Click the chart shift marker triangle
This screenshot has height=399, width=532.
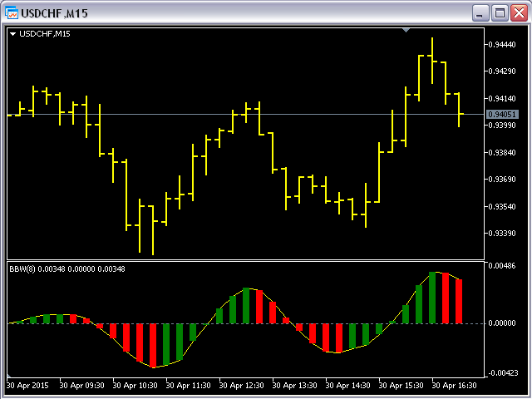(x=406, y=31)
